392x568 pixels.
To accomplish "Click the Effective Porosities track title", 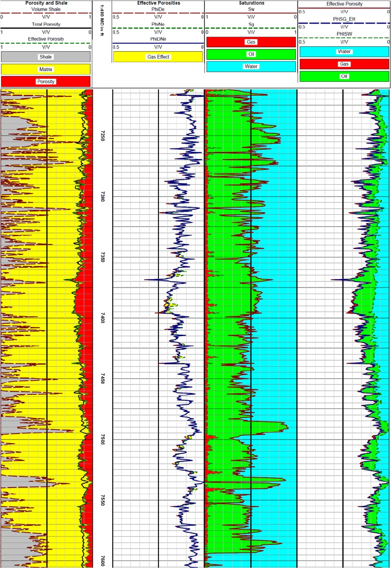I will pyautogui.click(x=158, y=3).
